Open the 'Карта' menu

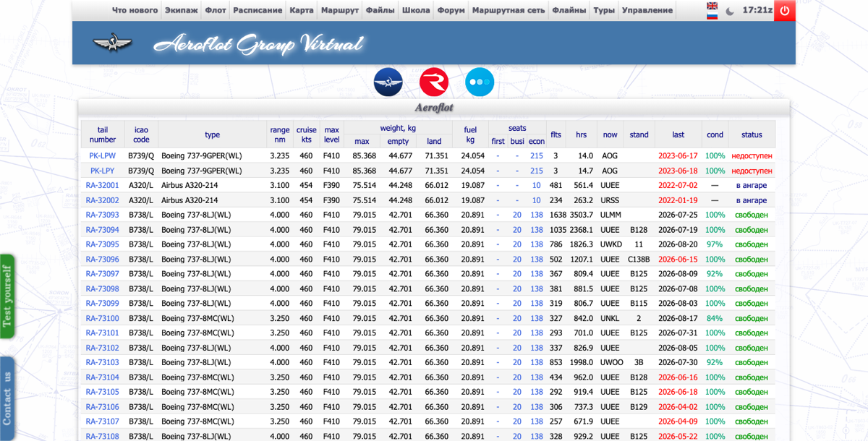point(302,10)
